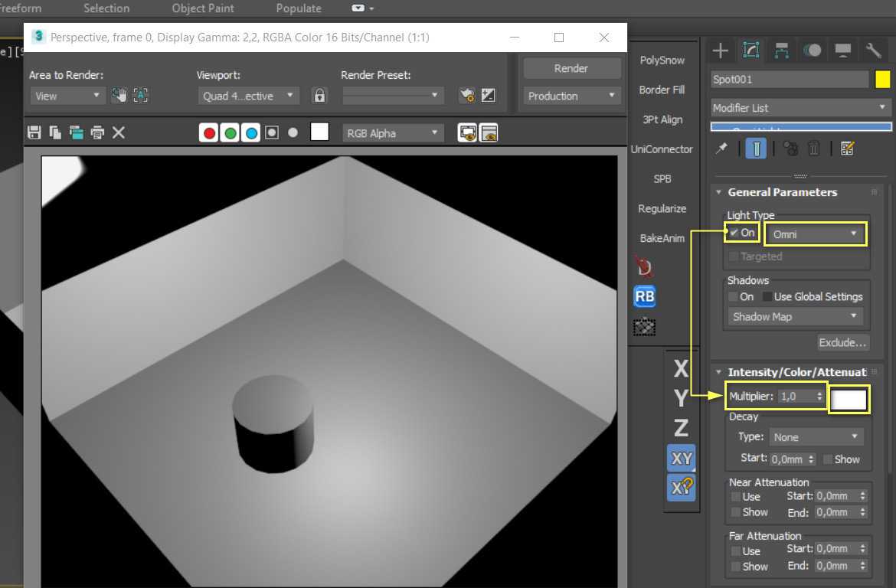The height and width of the screenshot is (588, 896).
Task: Uncheck the Light Type On checkbox
Action: pyautogui.click(x=734, y=233)
